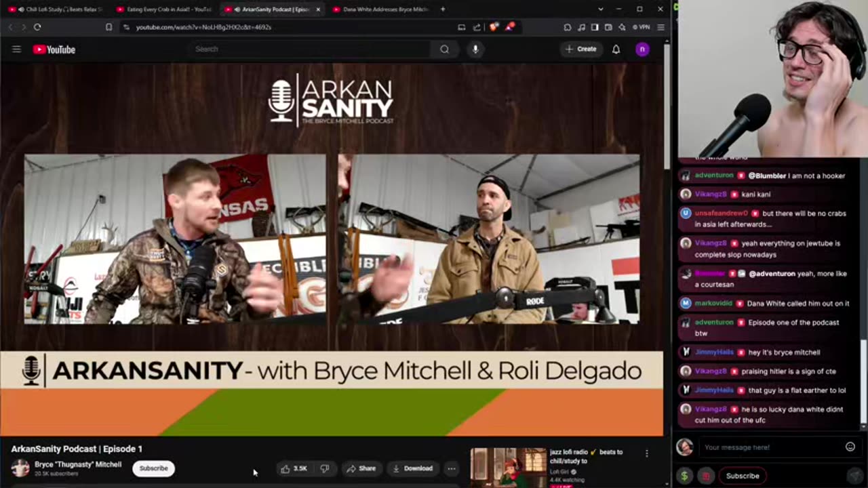Click the browser address bar URL
868x488 pixels.
click(x=203, y=27)
